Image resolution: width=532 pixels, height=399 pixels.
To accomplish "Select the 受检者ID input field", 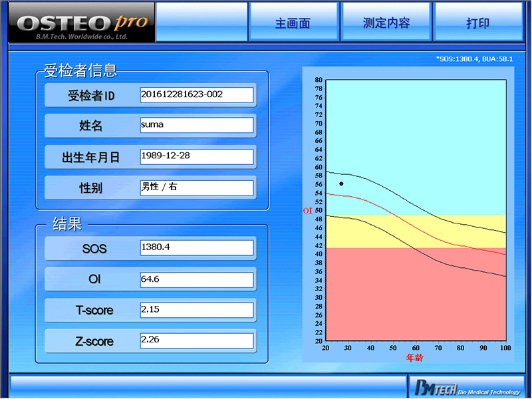I will 197,95.
